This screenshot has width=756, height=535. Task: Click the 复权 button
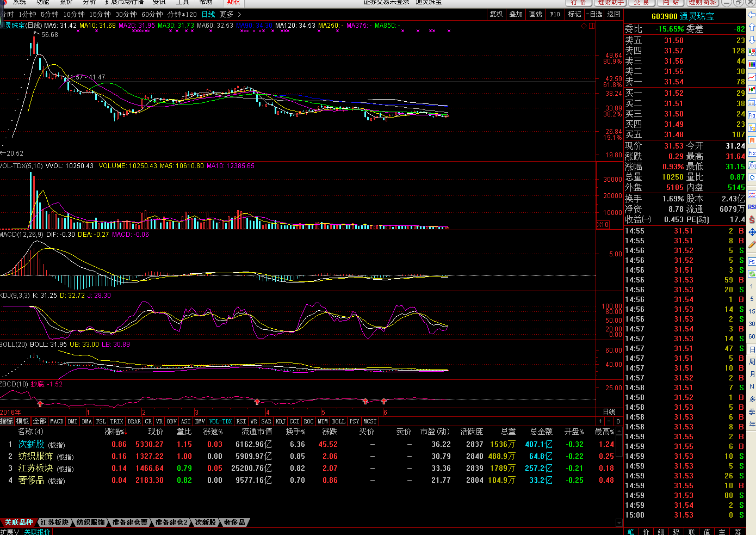coord(496,14)
